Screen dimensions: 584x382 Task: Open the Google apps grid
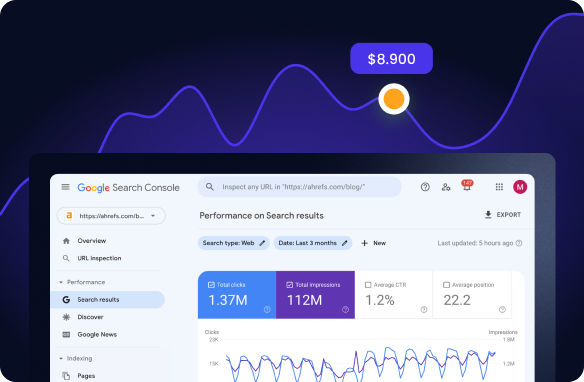(x=499, y=187)
